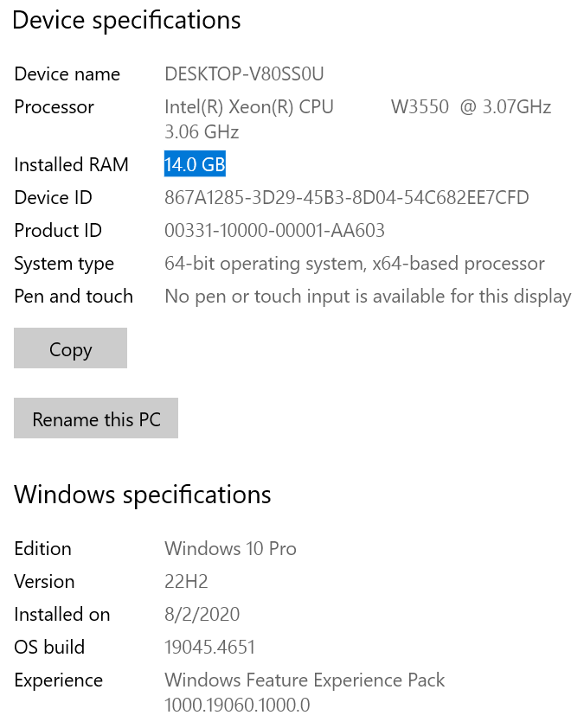
Task: Click the 22H2 version value
Action: 186,582
